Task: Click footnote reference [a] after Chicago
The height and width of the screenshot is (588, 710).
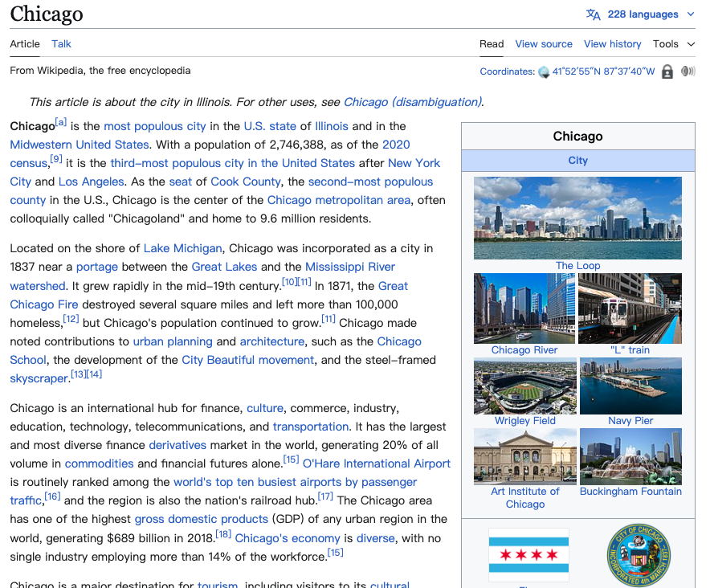Action: [x=61, y=122]
